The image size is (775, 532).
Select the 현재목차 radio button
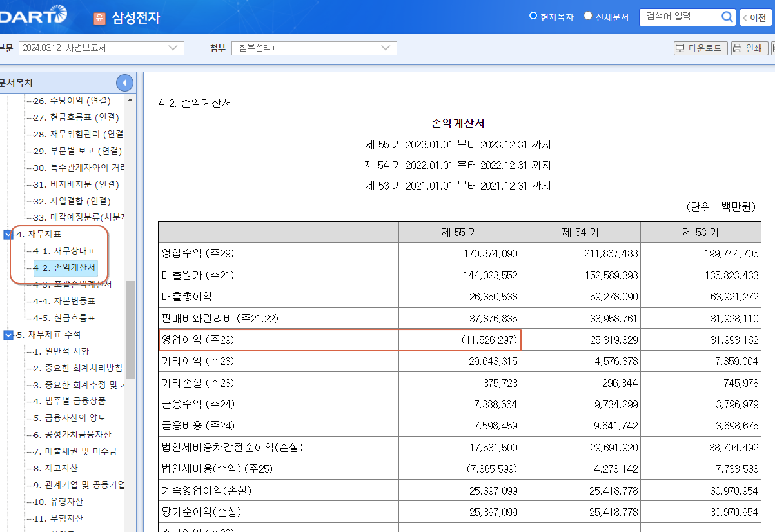tap(533, 16)
